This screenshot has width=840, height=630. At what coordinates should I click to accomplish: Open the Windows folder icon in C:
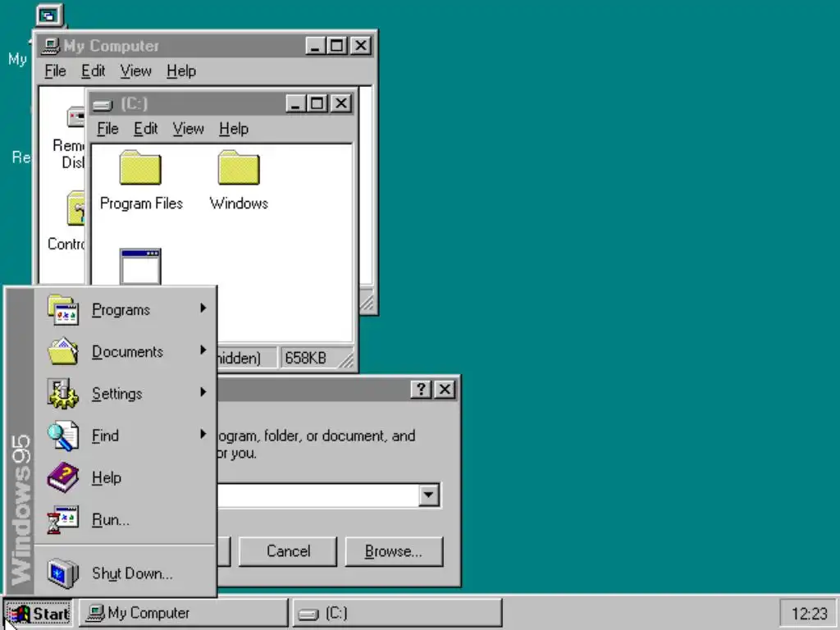pyautogui.click(x=239, y=167)
